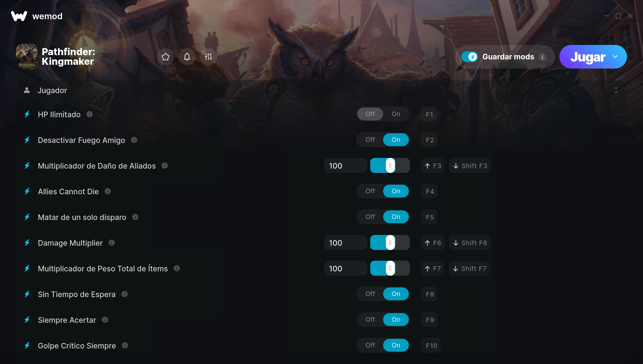The height and width of the screenshot is (364, 643).
Task: Click the Shift F3 decrease hotkey
Action: [x=470, y=166]
